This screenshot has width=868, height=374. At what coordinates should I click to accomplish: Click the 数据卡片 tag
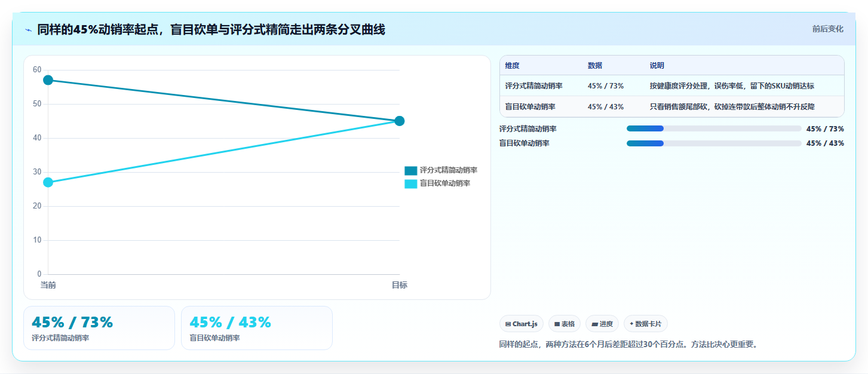pos(646,324)
